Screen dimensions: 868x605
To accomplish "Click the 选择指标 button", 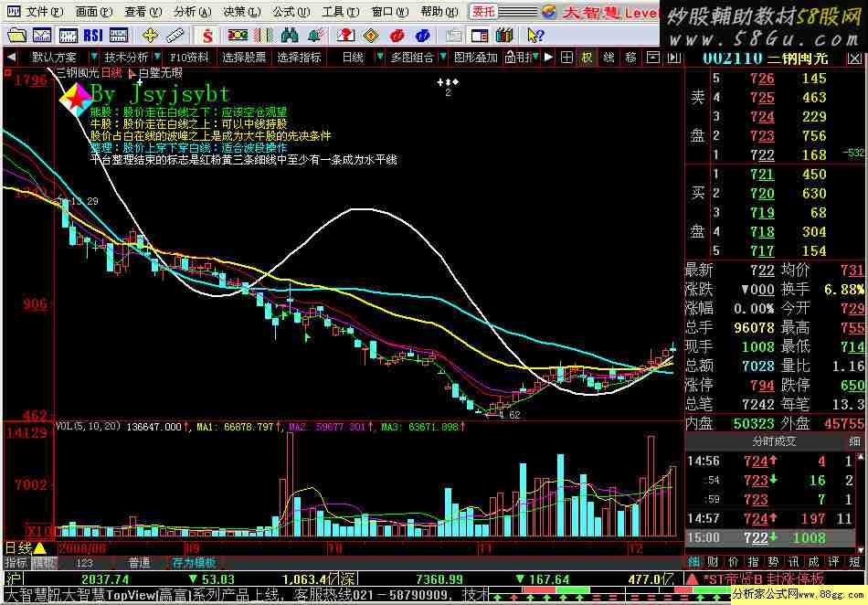I will pyautogui.click(x=299, y=57).
